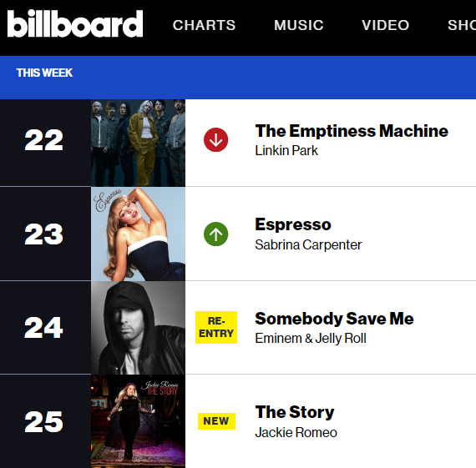The width and height of the screenshot is (476, 468).
Task: Select Somebody Save Me song title
Action: click(x=334, y=319)
